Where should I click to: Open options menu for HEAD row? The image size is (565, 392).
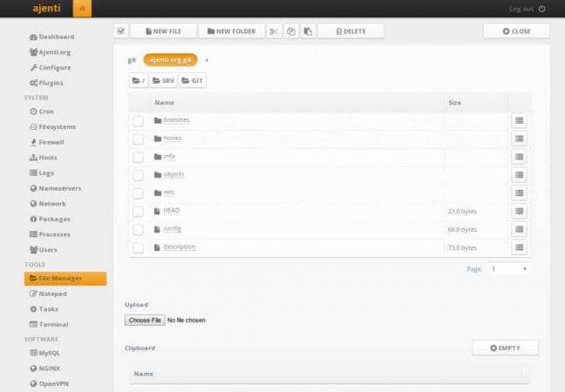(519, 212)
